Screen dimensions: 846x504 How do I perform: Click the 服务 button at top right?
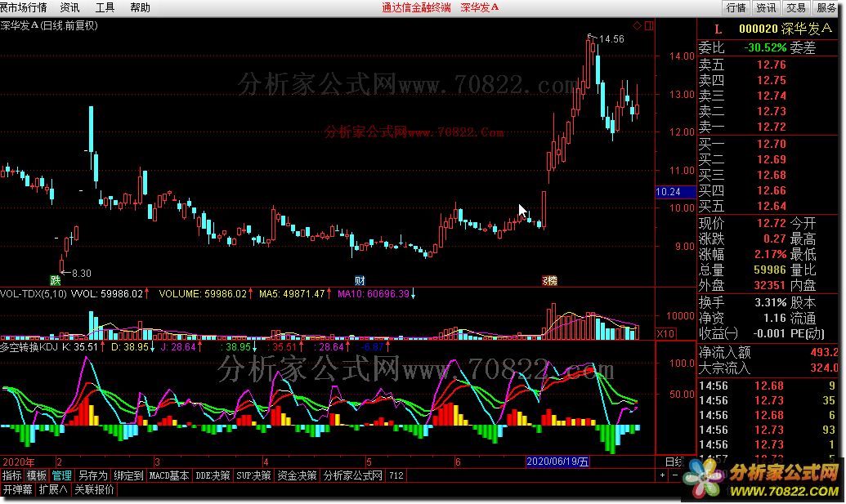[x=826, y=7]
